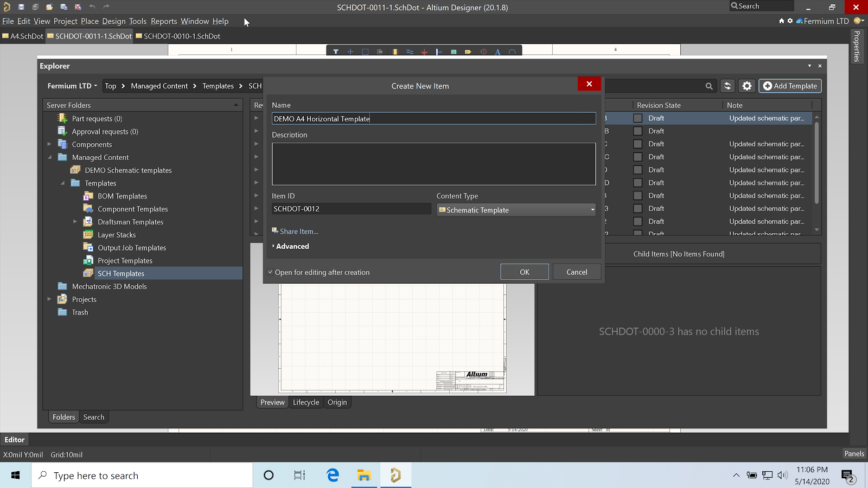The height and width of the screenshot is (488, 868).
Task: Expand the Draftsman Templates folder
Action: point(75,222)
